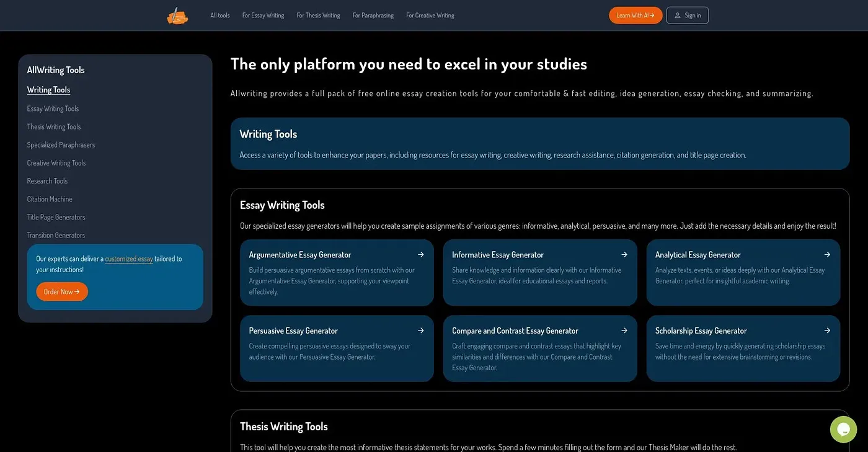Screen dimensions: 868x452
Task: Go to Essay Writing Tools in sidebar
Action: [x=53, y=109]
